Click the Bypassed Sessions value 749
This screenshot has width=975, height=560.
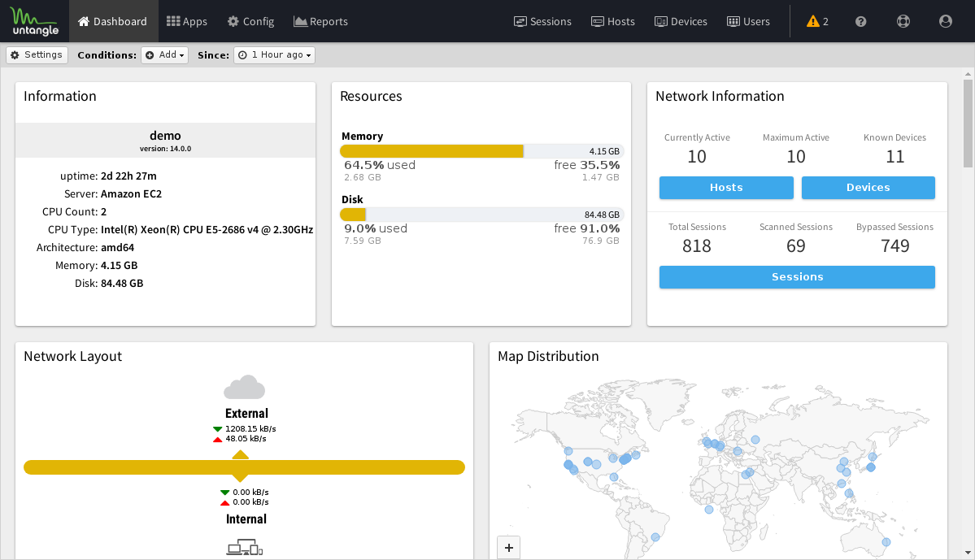tap(894, 246)
